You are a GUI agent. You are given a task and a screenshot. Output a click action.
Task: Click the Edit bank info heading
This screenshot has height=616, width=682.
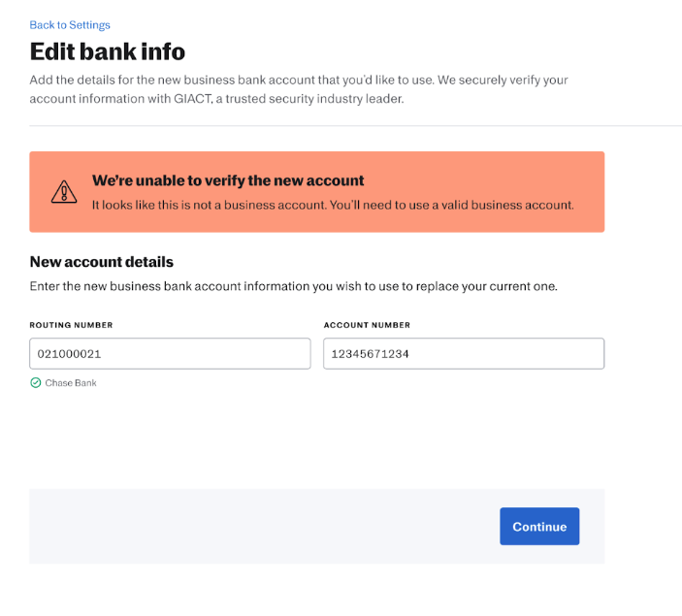[108, 51]
